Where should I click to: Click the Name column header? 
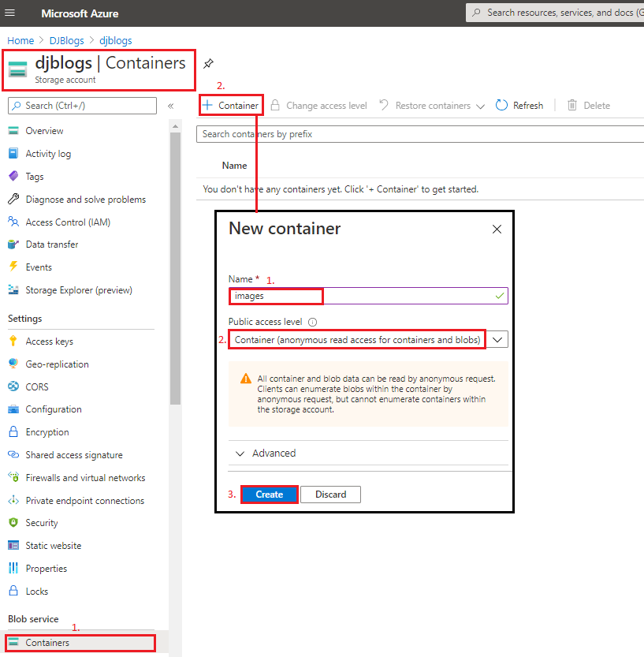click(234, 166)
